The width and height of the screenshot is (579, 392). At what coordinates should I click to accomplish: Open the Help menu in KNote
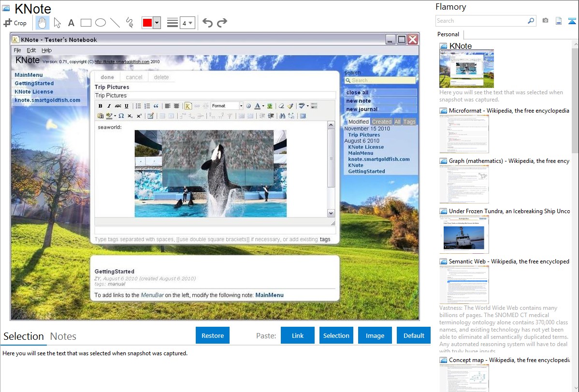(x=46, y=50)
